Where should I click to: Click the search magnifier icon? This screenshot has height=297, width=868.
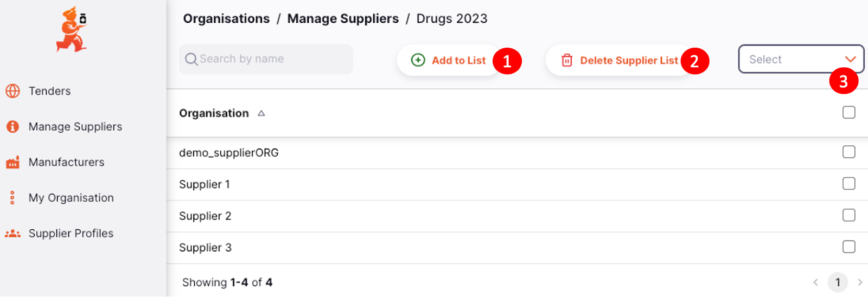[191, 59]
